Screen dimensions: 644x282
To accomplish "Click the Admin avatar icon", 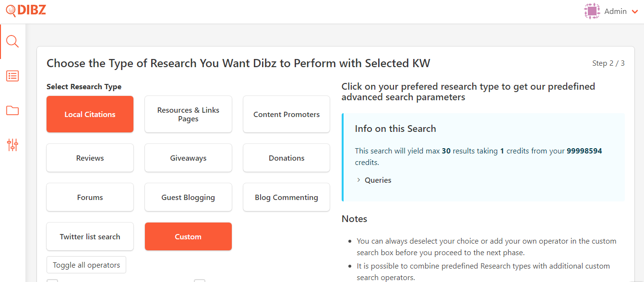I will 592,11.
